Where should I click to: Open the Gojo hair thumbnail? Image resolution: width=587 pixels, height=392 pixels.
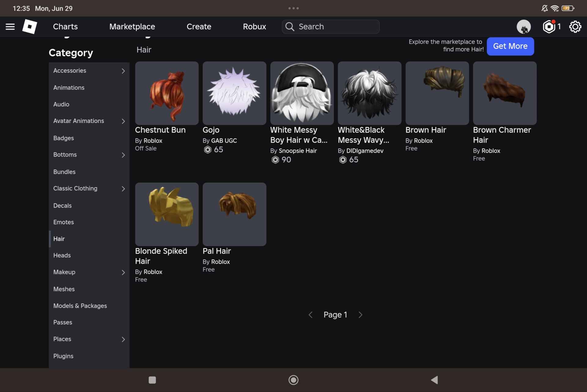234,93
